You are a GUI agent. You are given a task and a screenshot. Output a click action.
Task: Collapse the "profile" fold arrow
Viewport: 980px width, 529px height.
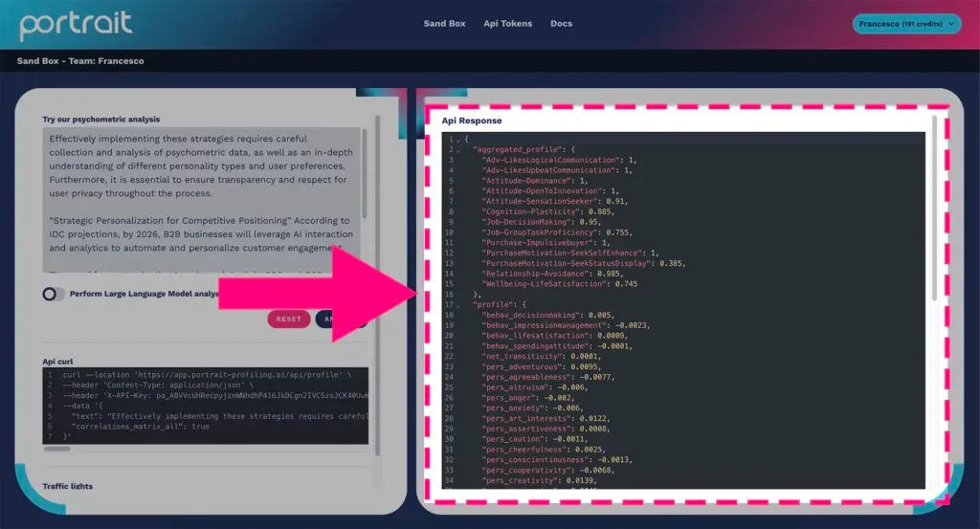pos(458,305)
